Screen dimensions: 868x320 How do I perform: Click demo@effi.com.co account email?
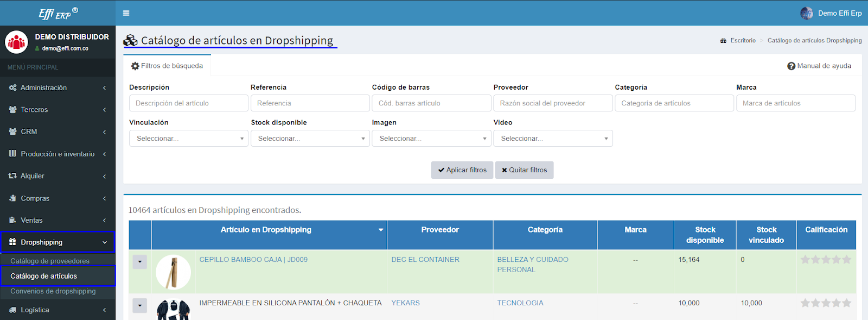tap(65, 48)
